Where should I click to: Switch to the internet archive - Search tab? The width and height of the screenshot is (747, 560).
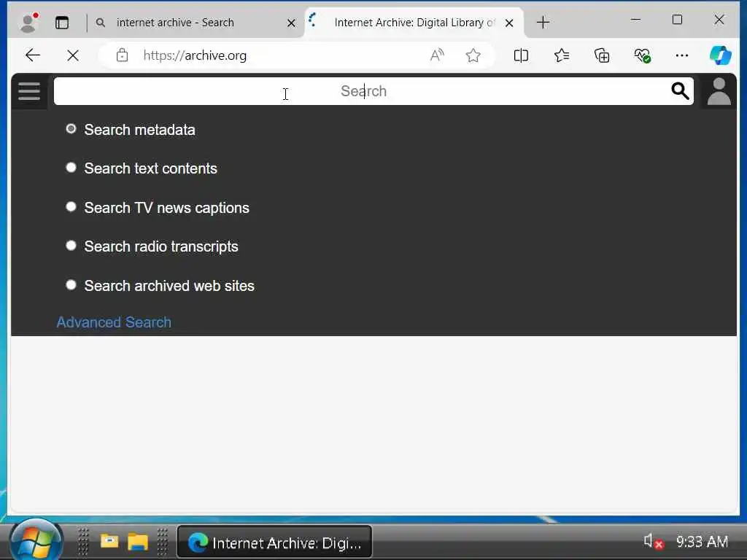[196, 23]
